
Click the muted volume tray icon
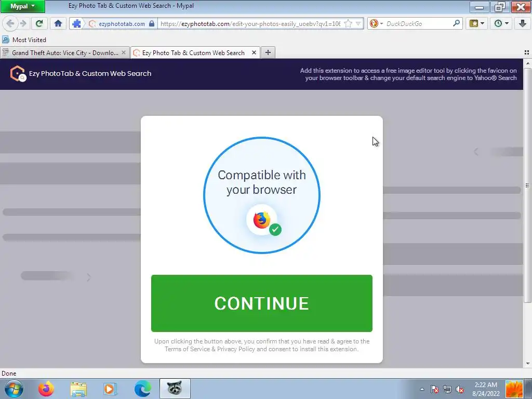tap(460, 389)
